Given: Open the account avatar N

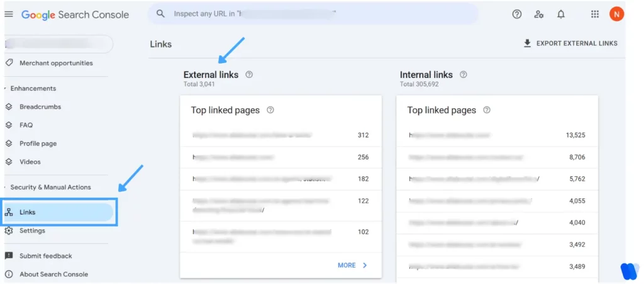Looking at the screenshot, I should pyautogui.click(x=616, y=14).
